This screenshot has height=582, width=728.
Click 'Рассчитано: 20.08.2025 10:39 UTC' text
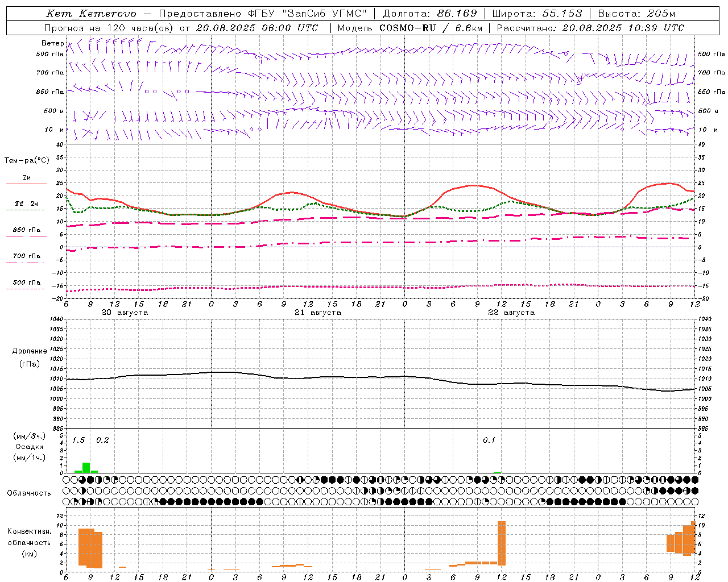590,27
